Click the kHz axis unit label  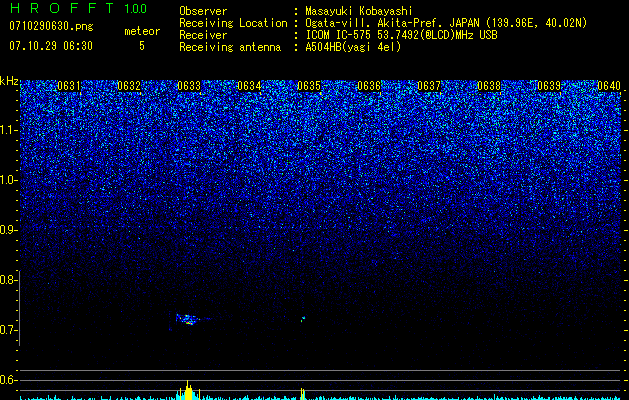tap(9, 81)
